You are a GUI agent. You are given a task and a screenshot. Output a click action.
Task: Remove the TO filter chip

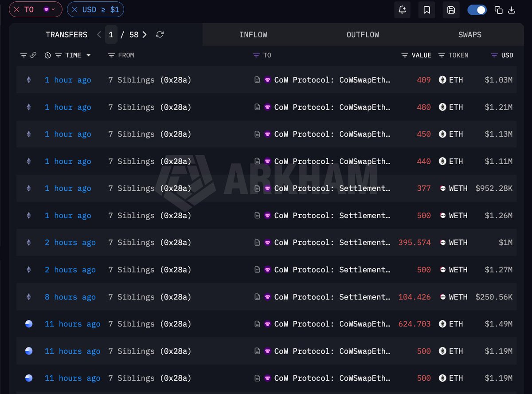(17, 9)
